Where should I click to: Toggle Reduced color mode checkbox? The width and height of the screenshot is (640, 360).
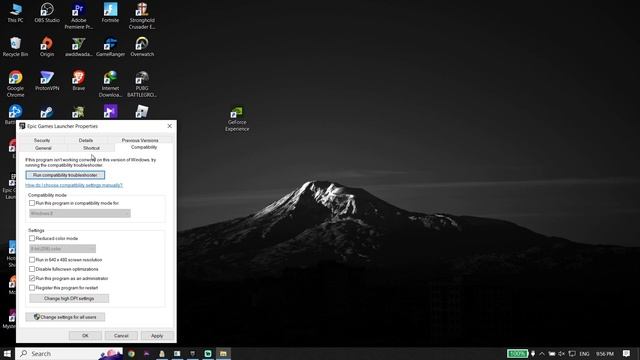[32, 238]
